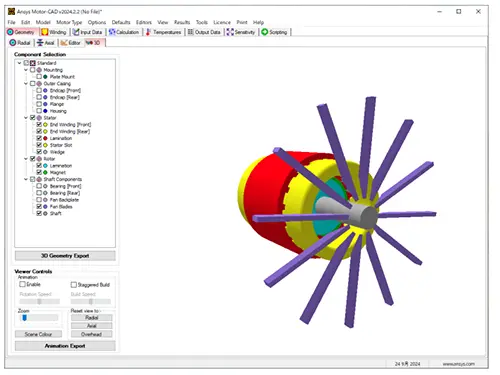The height and width of the screenshot is (375, 500).
Task: Enable the Housing component checkbox
Action: (39, 111)
